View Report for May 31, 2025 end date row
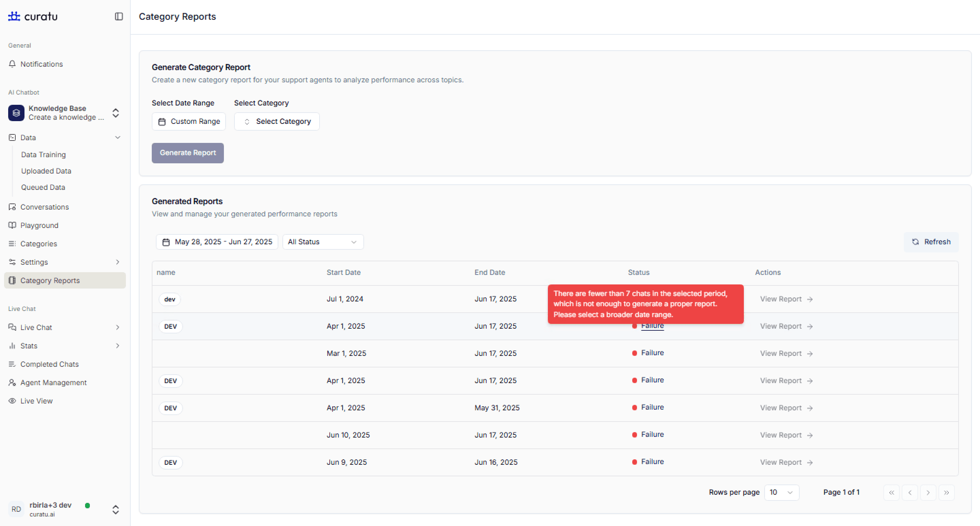This screenshot has width=980, height=526. 786,408
